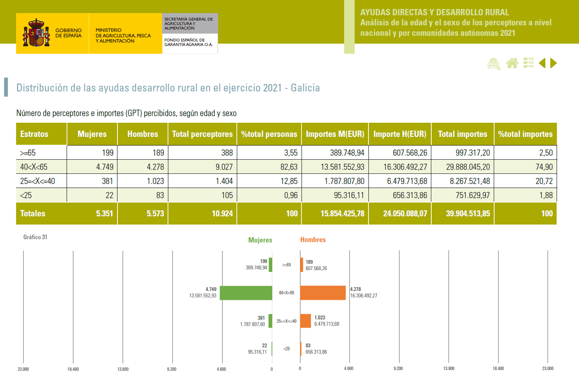
Task: Click the cell value 4.749 in Mujeres column
Action: 105,167
